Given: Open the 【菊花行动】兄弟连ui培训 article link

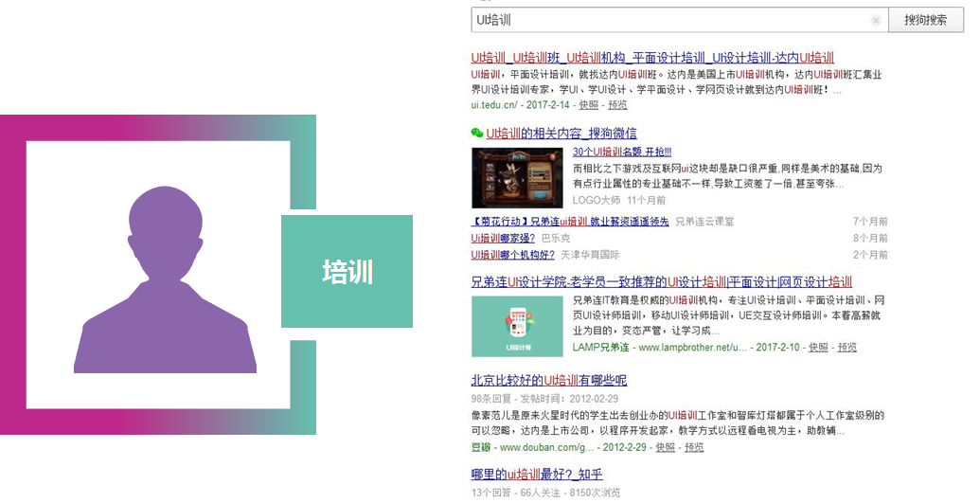Looking at the screenshot, I should point(570,222).
